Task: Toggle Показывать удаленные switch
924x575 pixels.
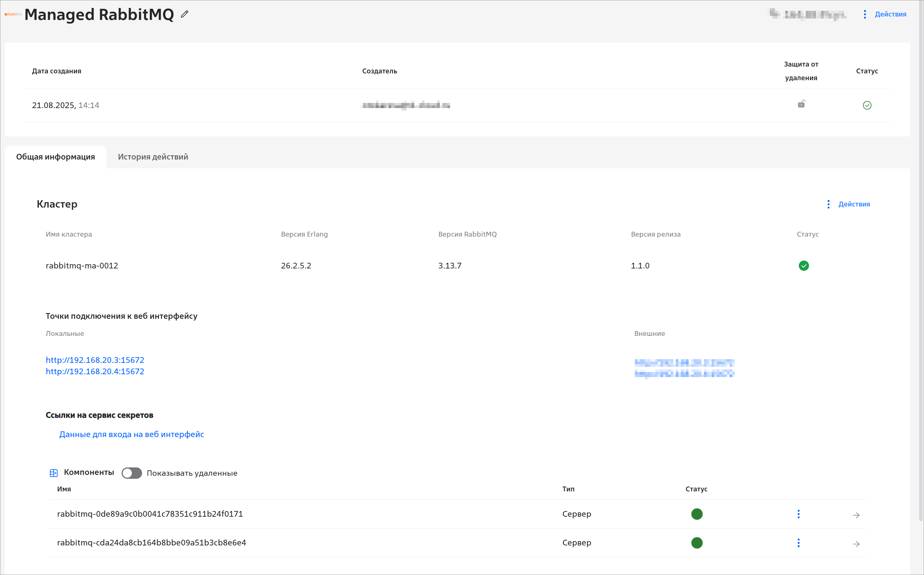Action: (132, 473)
